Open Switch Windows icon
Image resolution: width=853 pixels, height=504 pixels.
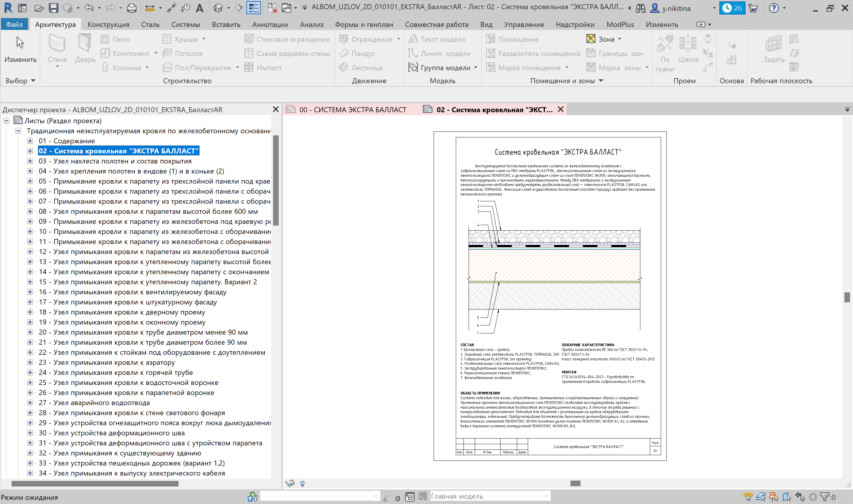[286, 8]
